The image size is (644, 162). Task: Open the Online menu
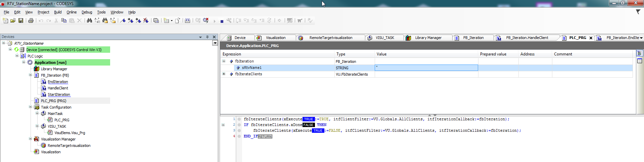[x=71, y=12]
